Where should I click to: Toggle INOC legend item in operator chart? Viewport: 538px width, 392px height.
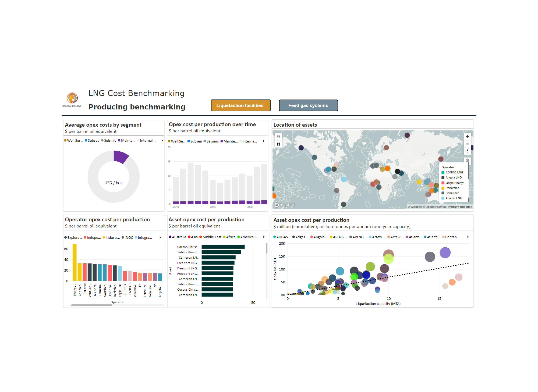[127, 238]
